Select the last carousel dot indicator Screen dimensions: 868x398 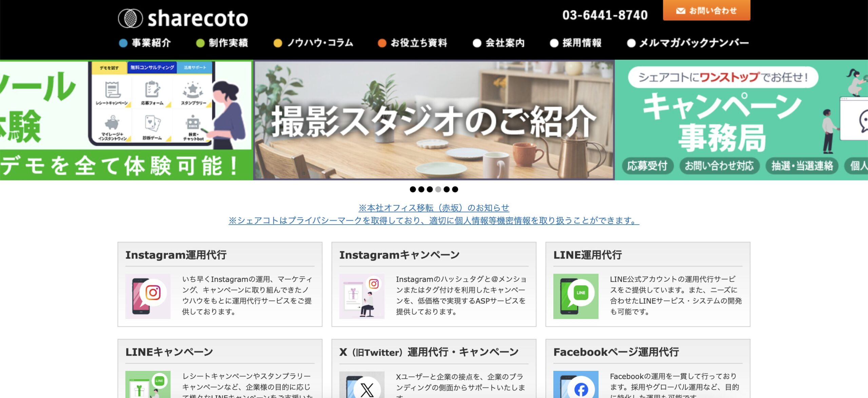455,189
